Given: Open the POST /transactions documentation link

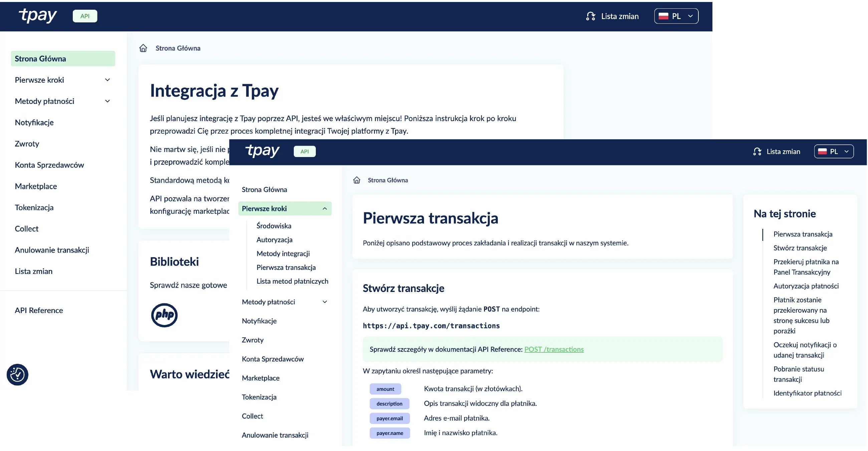Looking at the screenshot, I should coord(554,349).
